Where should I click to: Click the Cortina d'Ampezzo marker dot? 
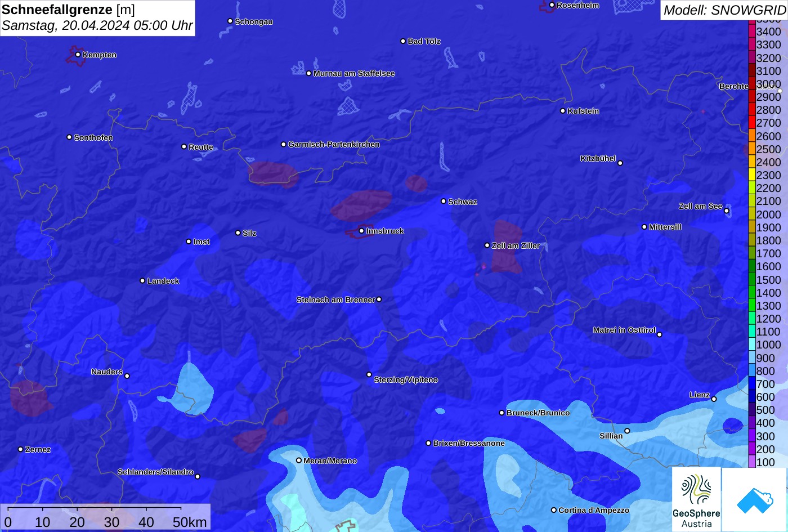point(553,510)
